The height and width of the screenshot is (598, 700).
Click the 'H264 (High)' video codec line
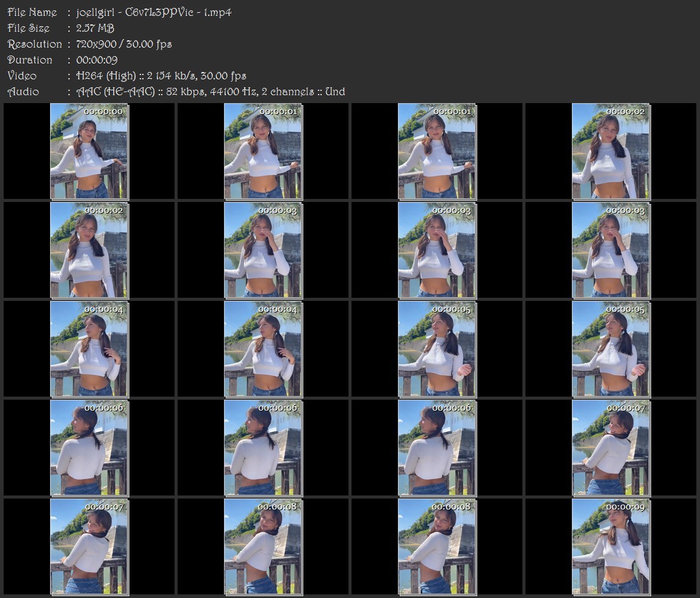click(x=161, y=76)
